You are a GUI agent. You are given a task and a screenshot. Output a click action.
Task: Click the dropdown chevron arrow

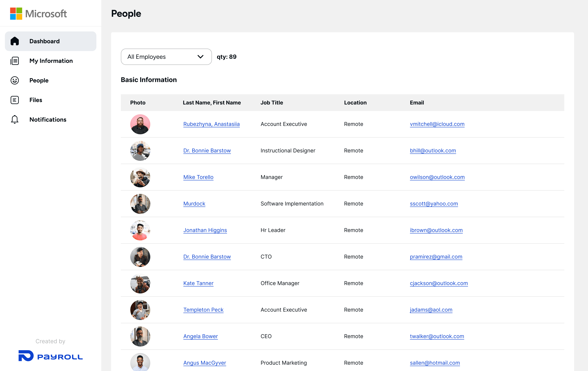tap(200, 57)
